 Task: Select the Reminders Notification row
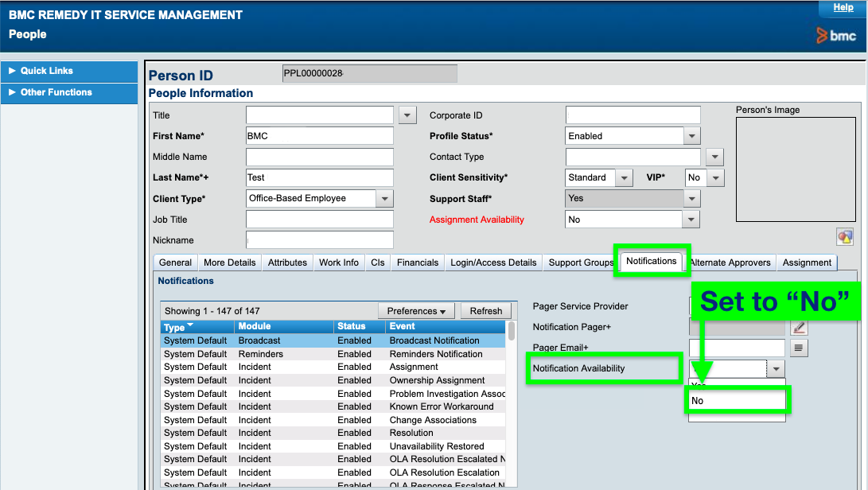333,354
